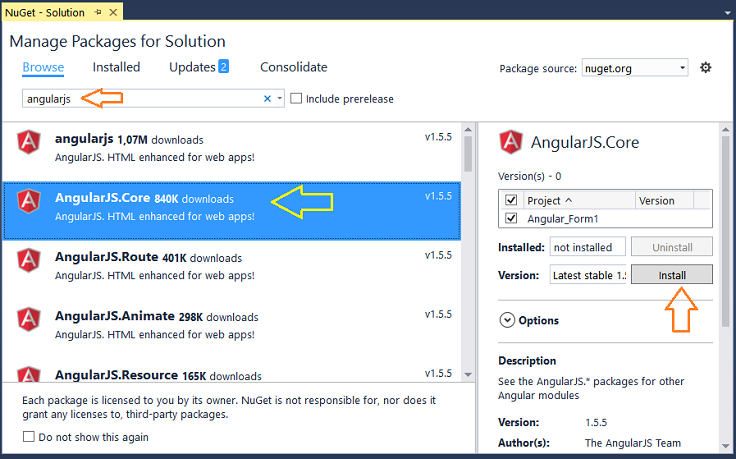Uncheck the Angular_Form1 project checkbox
736x459 pixels.
(511, 218)
